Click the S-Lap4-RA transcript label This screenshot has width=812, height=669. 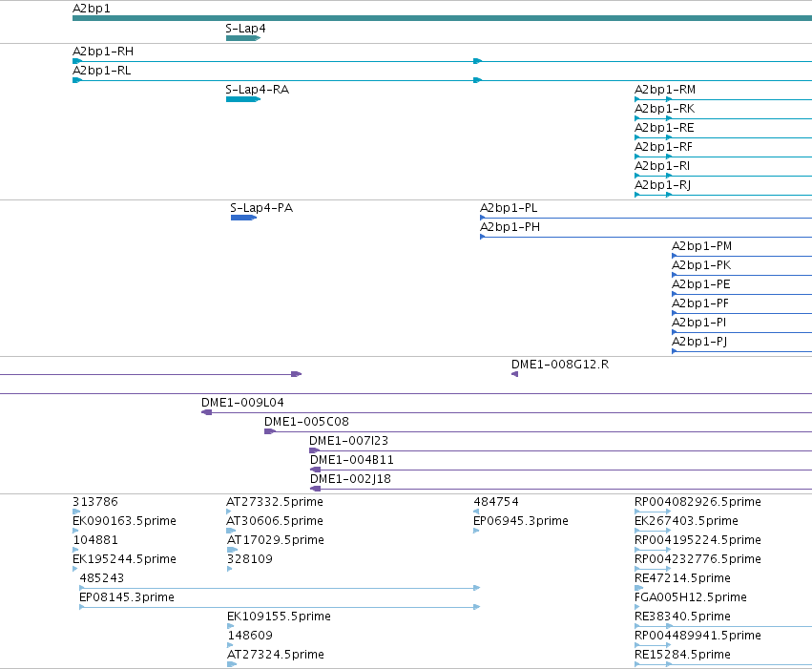coord(258,90)
